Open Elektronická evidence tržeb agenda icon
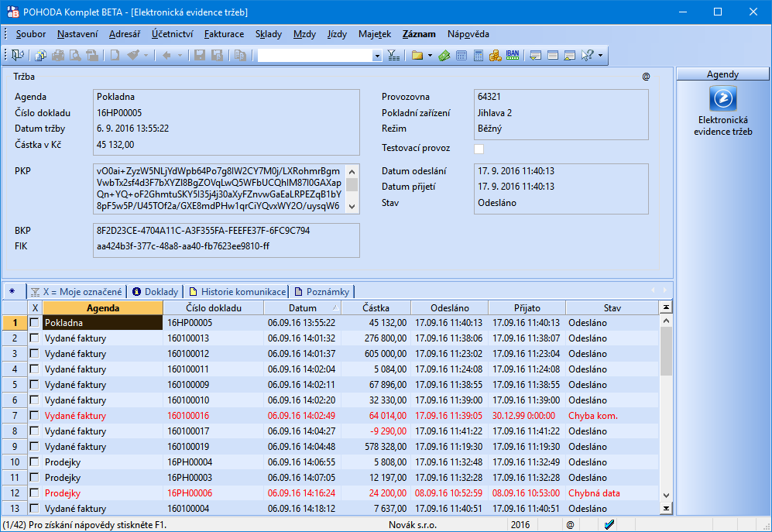 (722, 98)
